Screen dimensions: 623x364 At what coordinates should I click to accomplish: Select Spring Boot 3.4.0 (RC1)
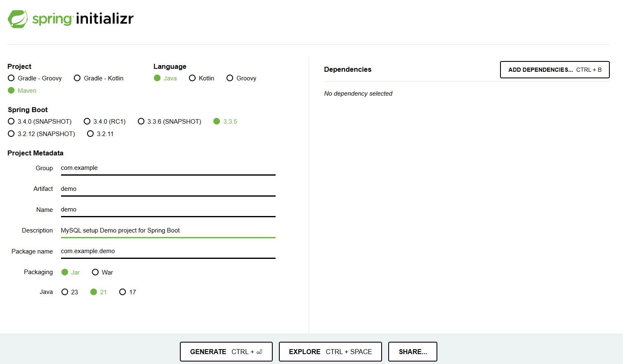click(105, 122)
